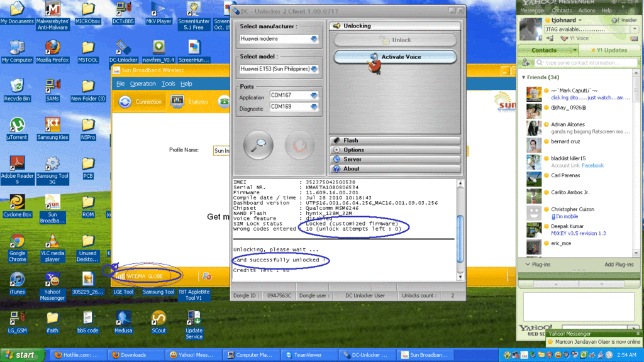644x362 pixels.
Task: Open the Actions menu in Yahoo Messenger
Action: (587, 11)
